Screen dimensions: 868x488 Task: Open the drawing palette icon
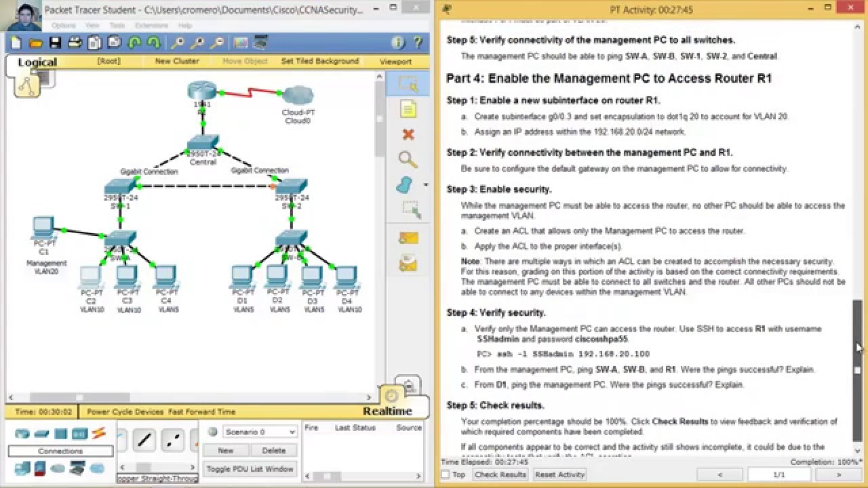point(241,43)
